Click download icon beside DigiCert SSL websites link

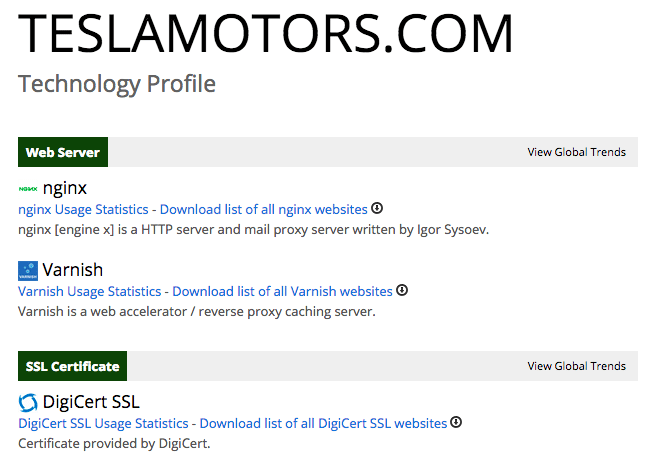[456, 423]
